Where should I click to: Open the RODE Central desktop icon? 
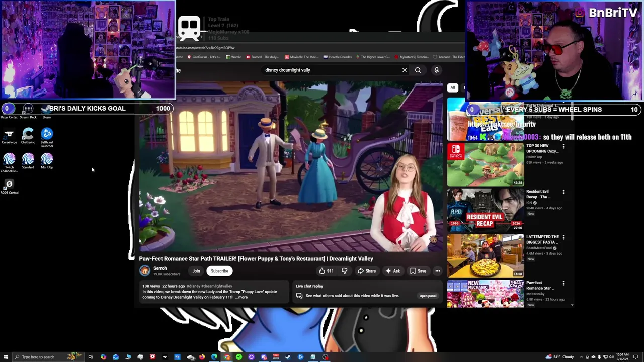tap(9, 187)
